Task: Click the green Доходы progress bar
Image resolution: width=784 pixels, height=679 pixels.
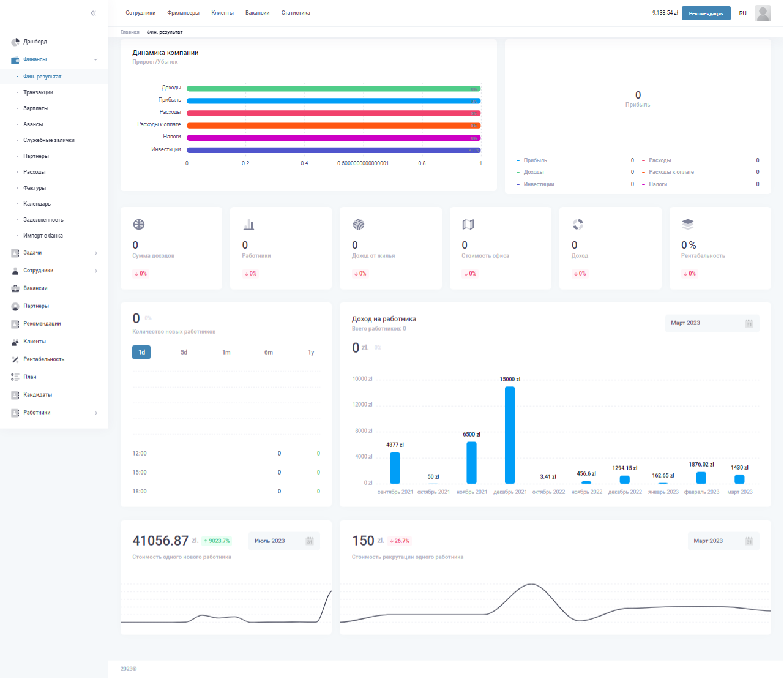Action: [x=334, y=89]
